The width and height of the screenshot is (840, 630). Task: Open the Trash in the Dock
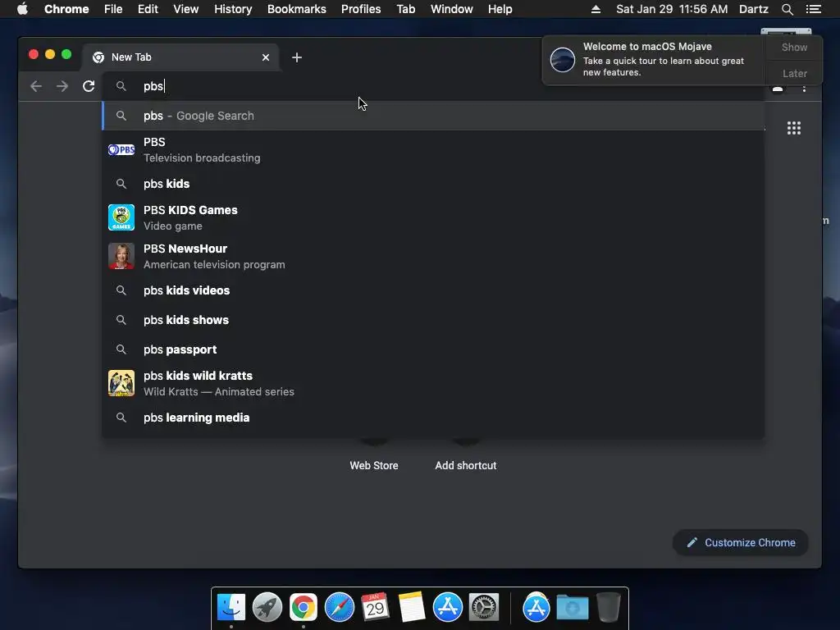tap(609, 607)
